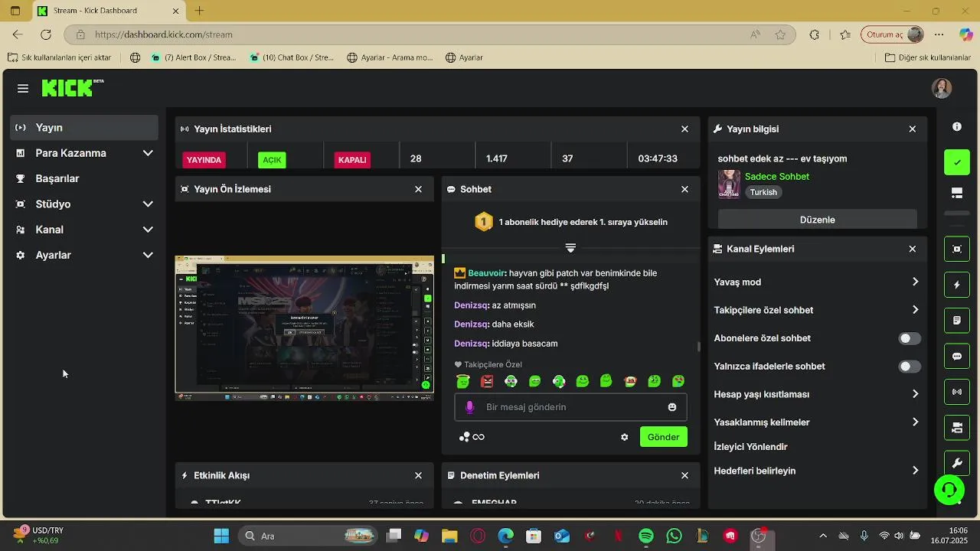
Task: Click the purple microphone icon in the message box
Action: (469, 407)
